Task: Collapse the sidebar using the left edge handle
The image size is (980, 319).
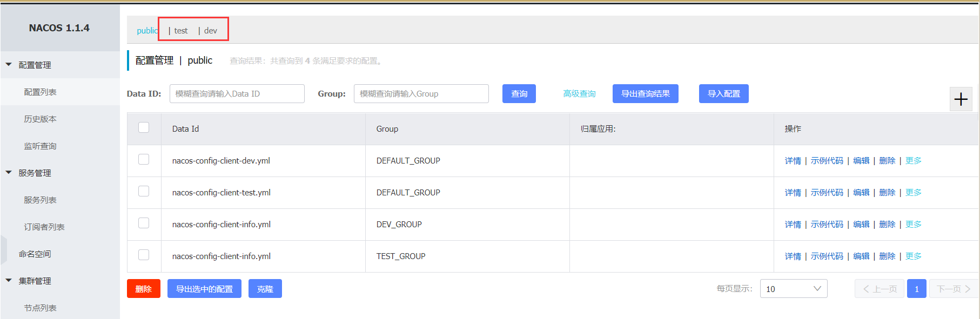Action: click(4, 250)
